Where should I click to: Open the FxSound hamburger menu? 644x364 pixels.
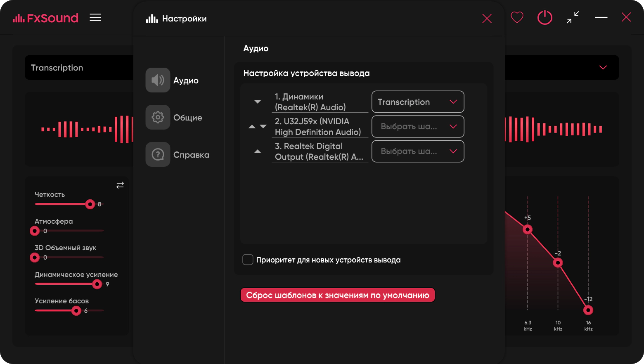tap(95, 17)
